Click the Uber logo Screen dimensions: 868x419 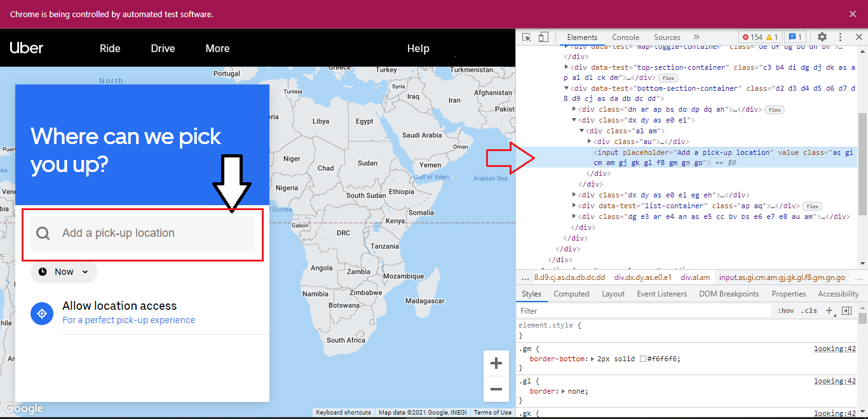pyautogui.click(x=27, y=48)
